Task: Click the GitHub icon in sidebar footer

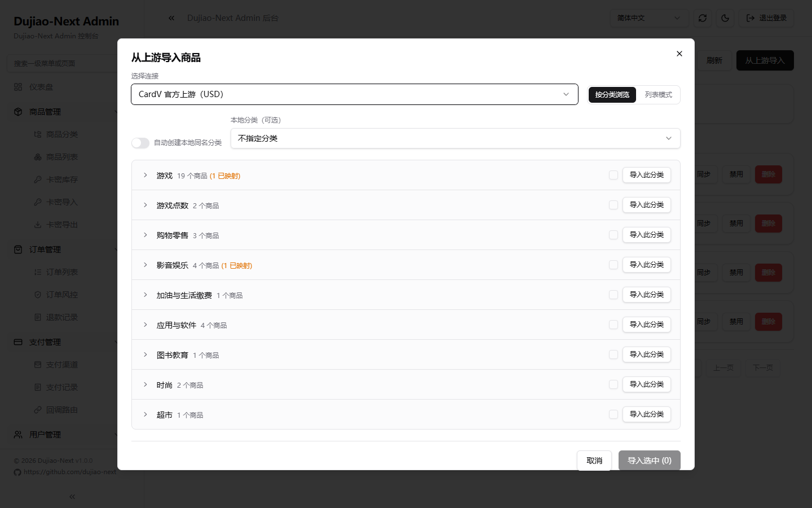Action: click(17, 472)
